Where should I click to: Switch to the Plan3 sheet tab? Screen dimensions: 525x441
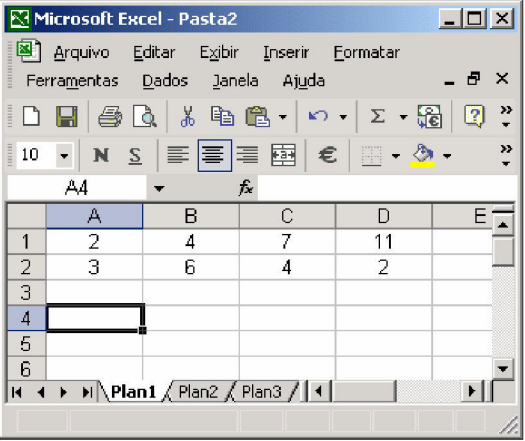(261, 391)
